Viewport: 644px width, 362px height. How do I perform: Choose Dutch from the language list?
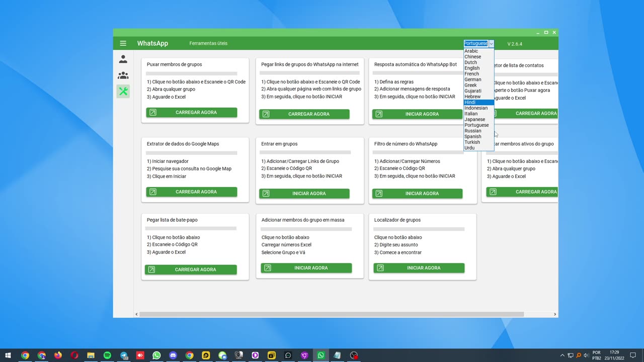pos(478,62)
